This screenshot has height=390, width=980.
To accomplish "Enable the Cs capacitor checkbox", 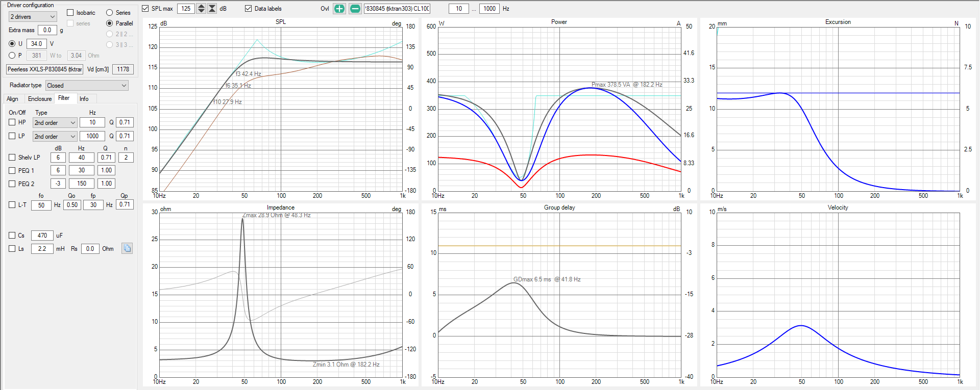I will pyautogui.click(x=12, y=236).
